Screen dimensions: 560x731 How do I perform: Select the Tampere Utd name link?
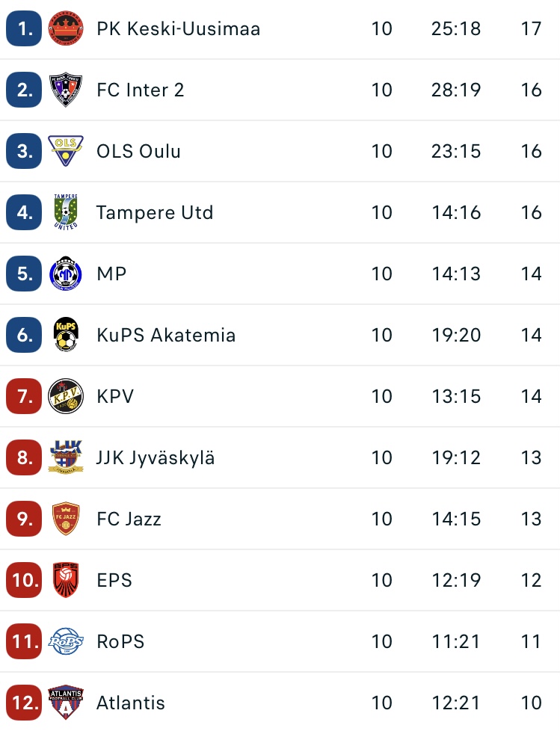pos(155,212)
